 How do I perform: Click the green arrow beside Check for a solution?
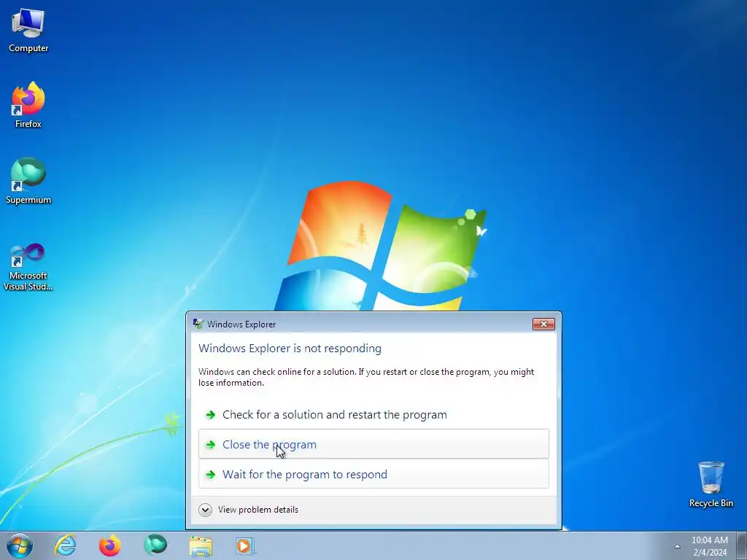point(210,415)
